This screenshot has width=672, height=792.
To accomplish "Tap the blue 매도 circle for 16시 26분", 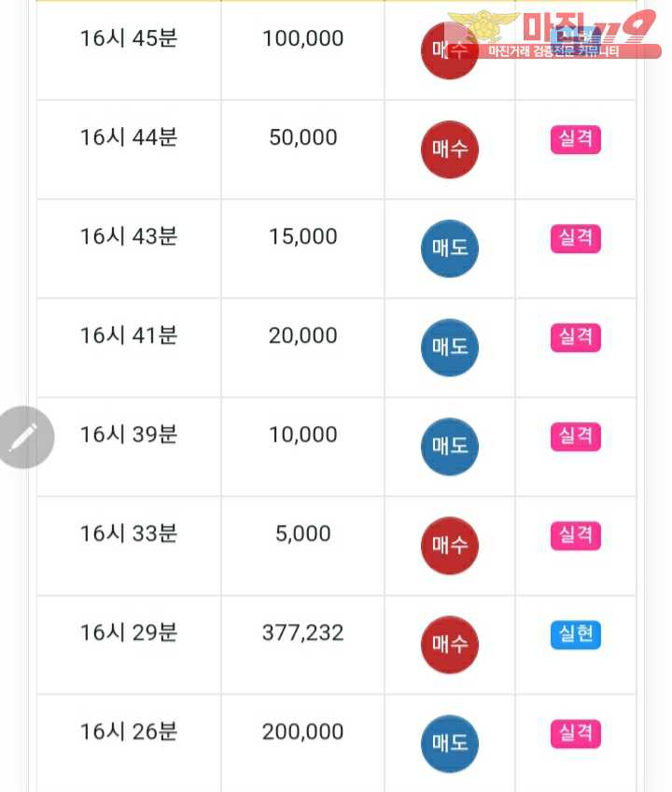I will [449, 743].
